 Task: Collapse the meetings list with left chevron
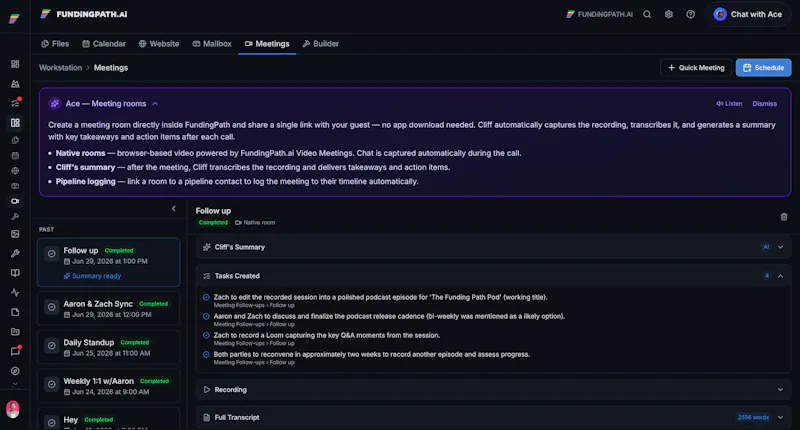click(x=173, y=209)
